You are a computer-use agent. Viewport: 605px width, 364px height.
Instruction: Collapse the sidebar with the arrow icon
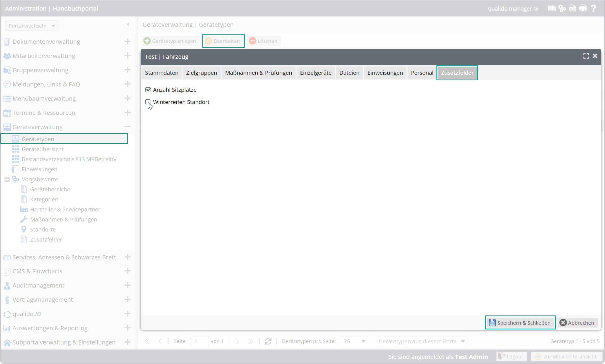[128, 25]
